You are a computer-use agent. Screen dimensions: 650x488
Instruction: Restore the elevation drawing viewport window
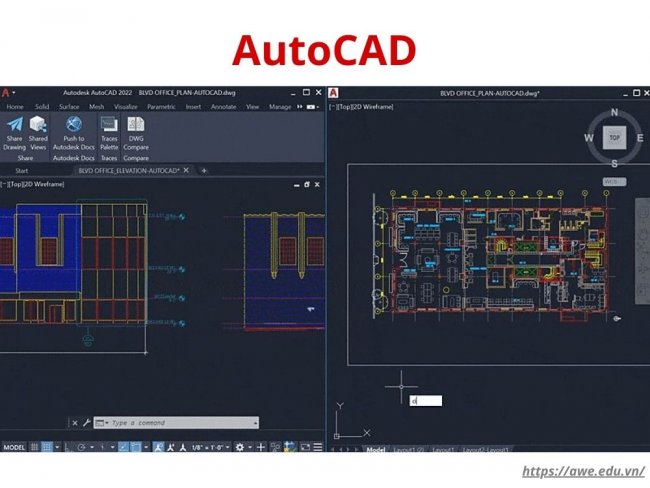307,185
